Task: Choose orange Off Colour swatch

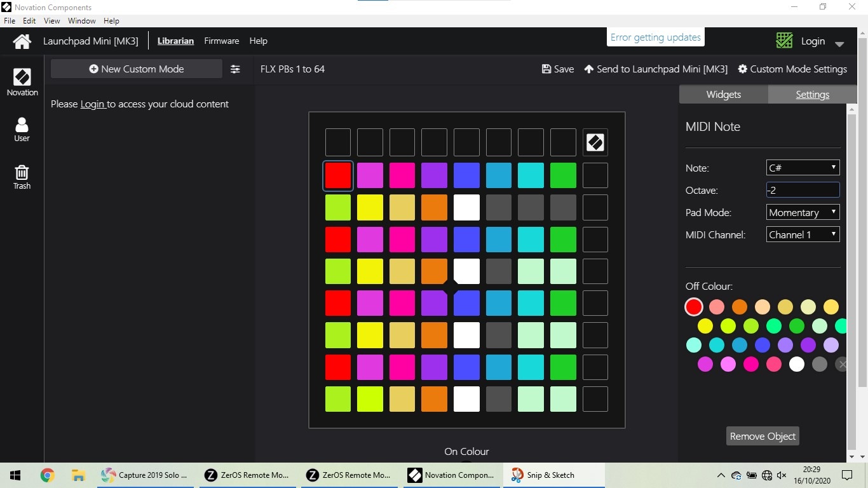Action: tap(739, 307)
